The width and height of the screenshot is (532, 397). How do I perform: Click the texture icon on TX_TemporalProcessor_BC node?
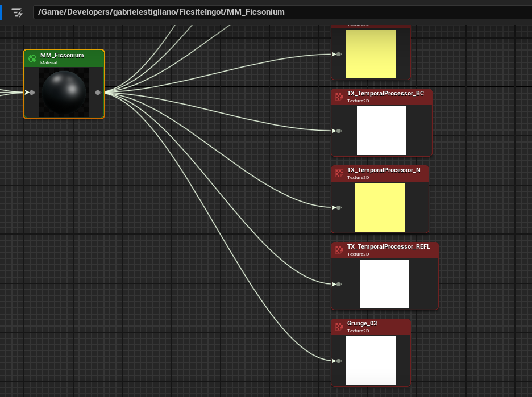coord(339,97)
